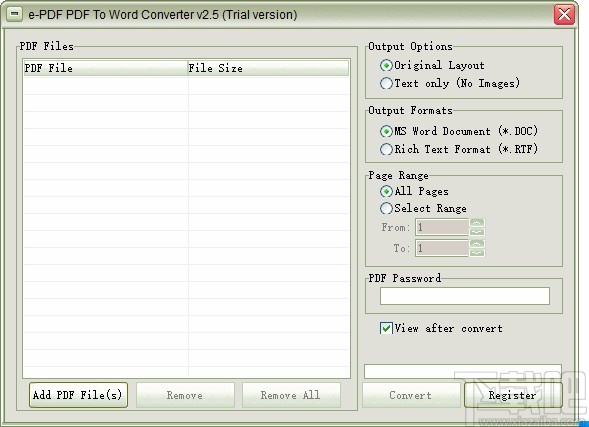
Task: Click the From page number field
Action: point(442,227)
